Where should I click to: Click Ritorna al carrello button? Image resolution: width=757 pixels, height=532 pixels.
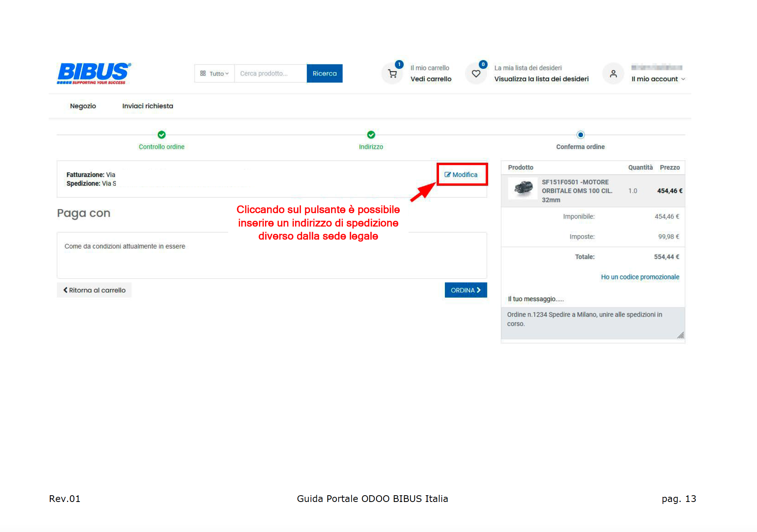click(94, 290)
